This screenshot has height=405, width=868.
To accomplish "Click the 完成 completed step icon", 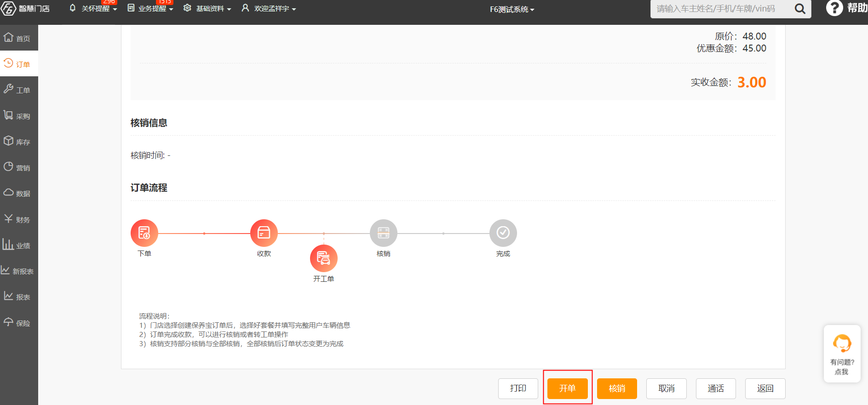I will pyautogui.click(x=503, y=233).
